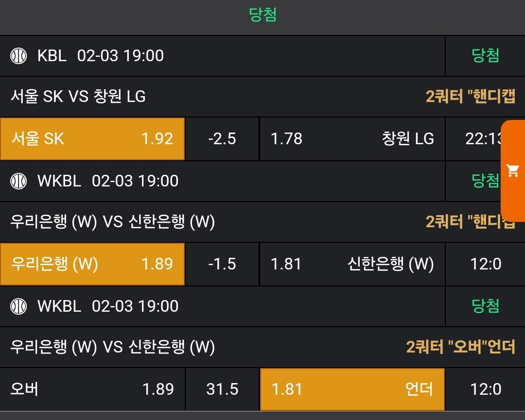Screen dimensions: 525x420
Task: Select 신한은행 (W) handicap option at 1.81
Action: (x=352, y=264)
